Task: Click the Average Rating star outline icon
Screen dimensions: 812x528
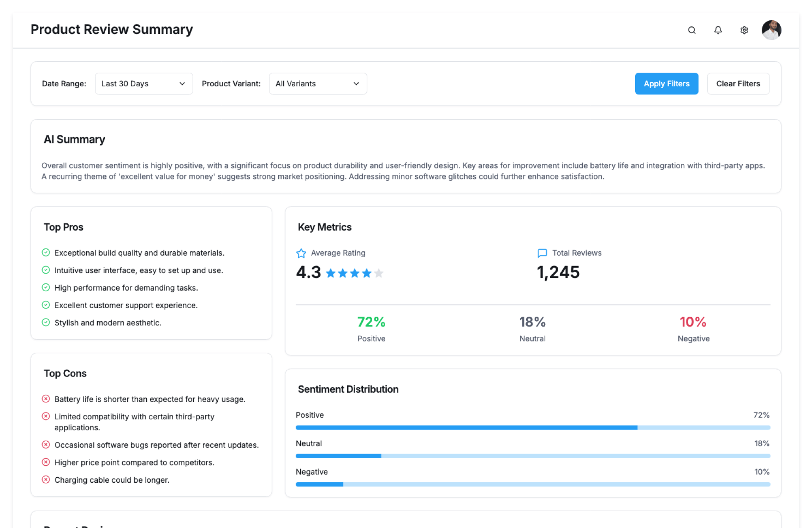Action: click(x=301, y=253)
